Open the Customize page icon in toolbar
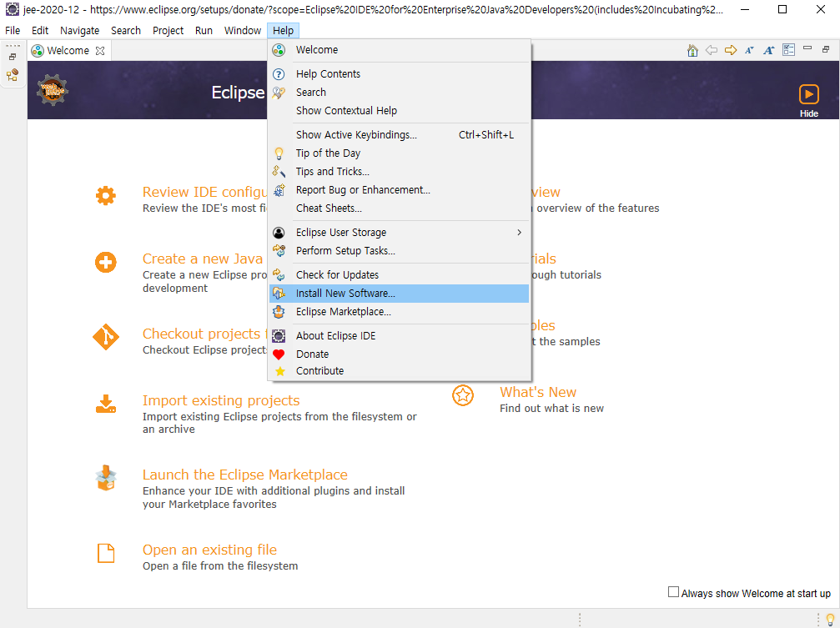 click(788, 50)
